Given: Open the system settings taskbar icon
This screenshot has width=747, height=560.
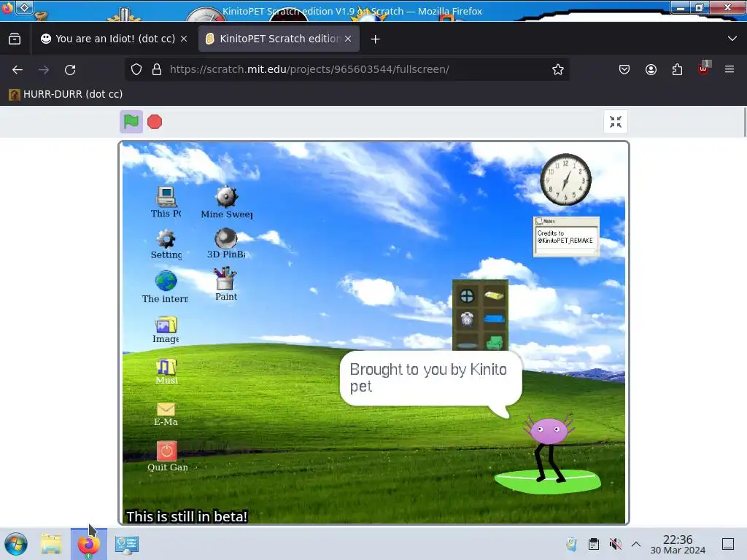Looking at the screenshot, I should (x=127, y=544).
